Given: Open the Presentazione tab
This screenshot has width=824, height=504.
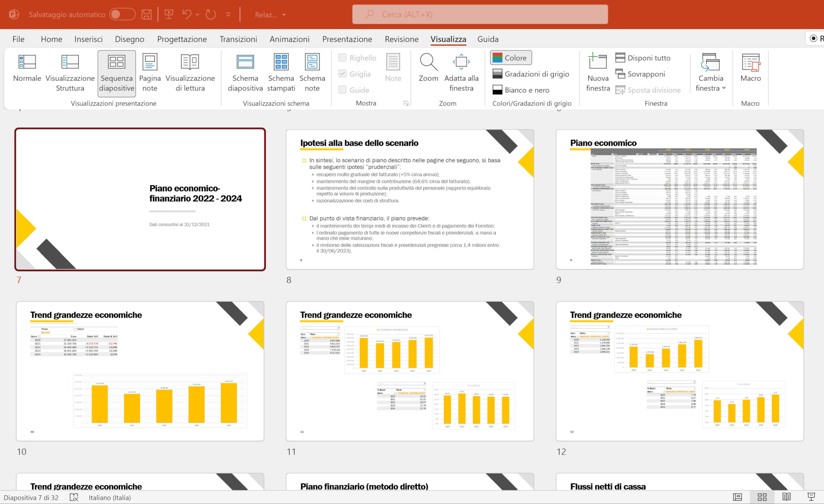Looking at the screenshot, I should pos(347,39).
